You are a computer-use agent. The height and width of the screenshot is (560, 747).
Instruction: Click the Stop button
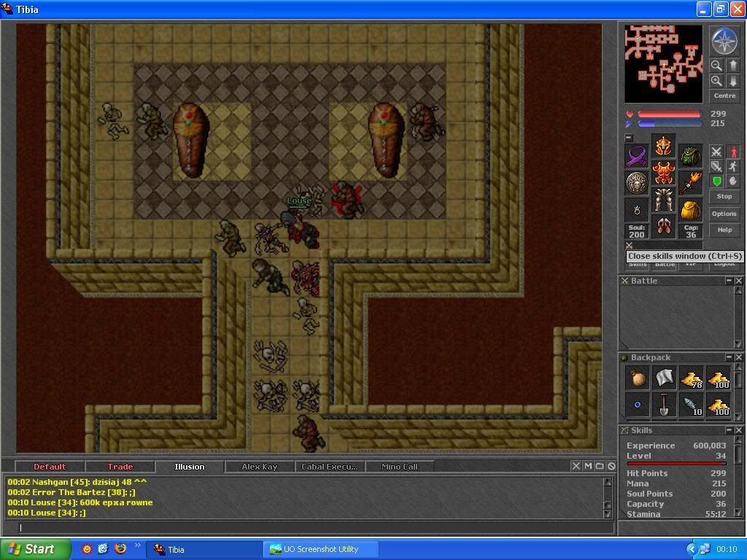tap(724, 196)
